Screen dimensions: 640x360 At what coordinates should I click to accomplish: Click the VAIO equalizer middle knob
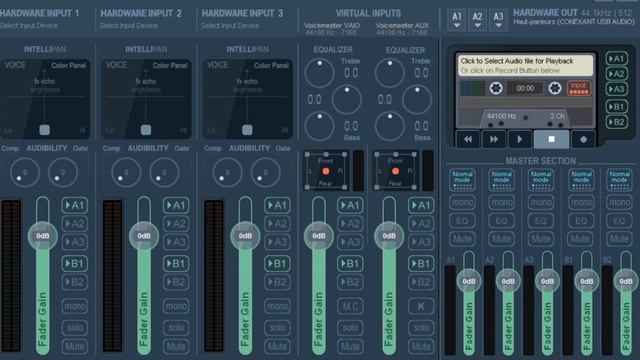tap(346, 99)
